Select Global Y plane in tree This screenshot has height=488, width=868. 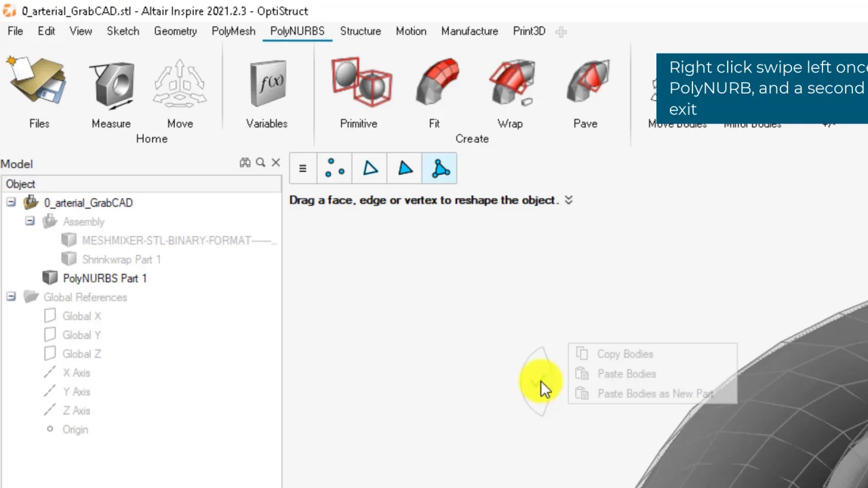pyautogui.click(x=81, y=335)
